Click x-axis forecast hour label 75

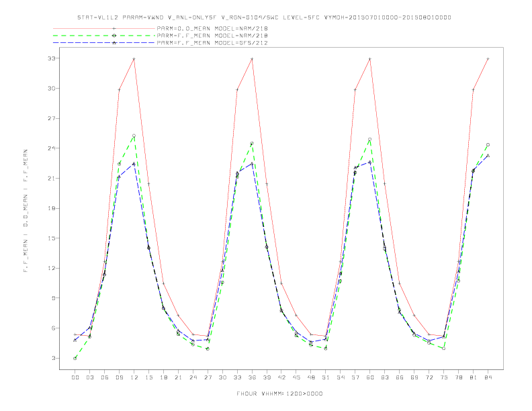(x=444, y=377)
